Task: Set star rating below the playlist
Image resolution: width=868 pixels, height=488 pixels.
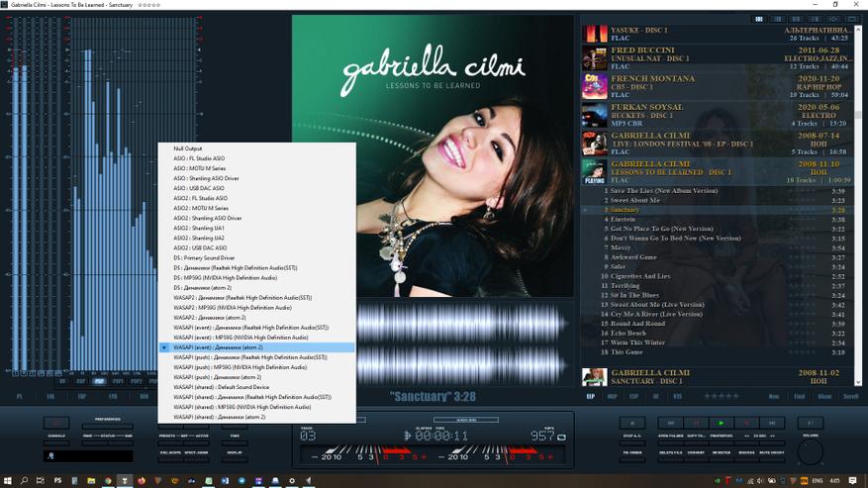Action: (x=722, y=396)
